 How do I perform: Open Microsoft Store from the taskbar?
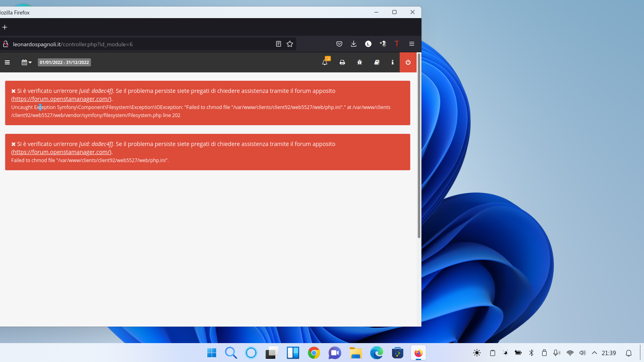[x=398, y=353]
